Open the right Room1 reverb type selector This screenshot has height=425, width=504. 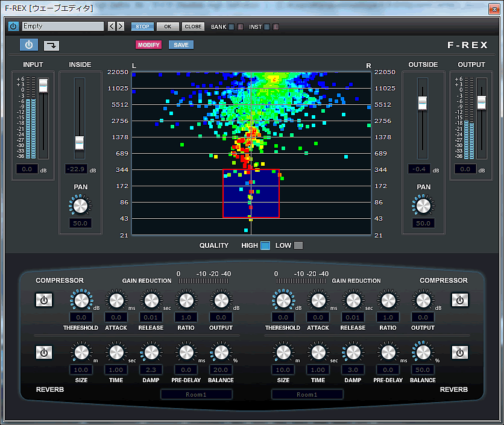pyautogui.click(x=307, y=394)
